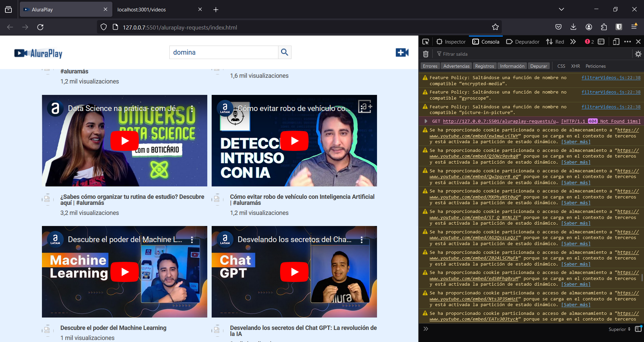The image size is (644, 342).
Task: Click the shield tracking protection icon
Action: pos(104,27)
